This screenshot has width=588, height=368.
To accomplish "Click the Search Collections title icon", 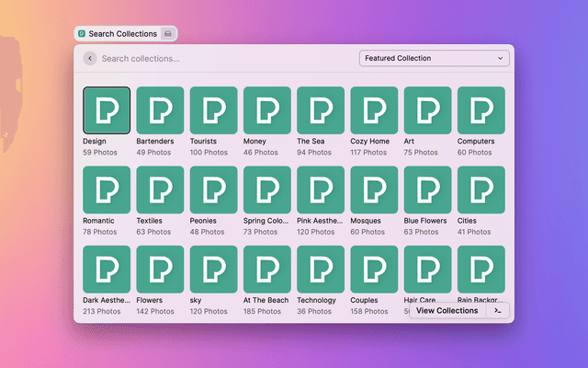I will [x=82, y=33].
